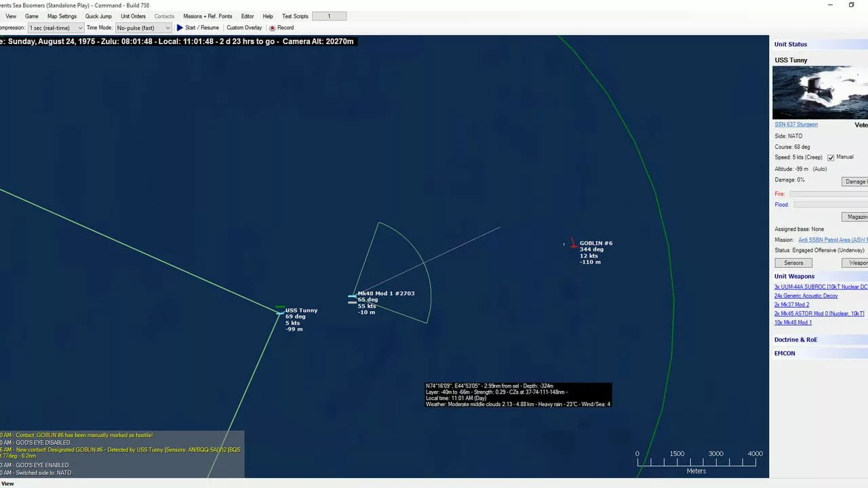Viewport: 868px width, 488px height.
Task: Click the Weapons button
Action: coord(854,263)
